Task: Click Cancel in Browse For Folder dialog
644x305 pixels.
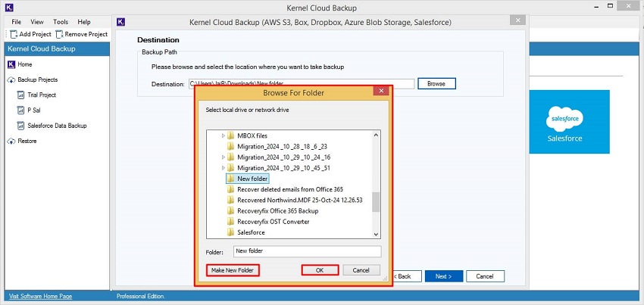Action: 361,270
